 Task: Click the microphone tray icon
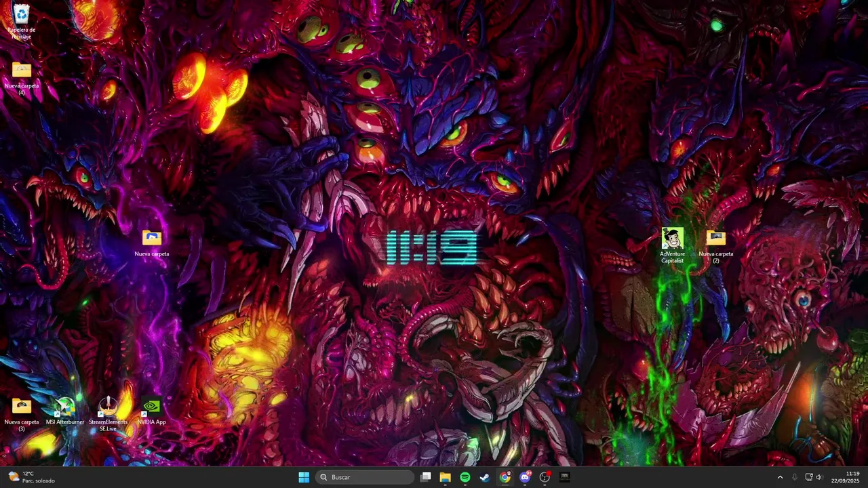point(795,477)
